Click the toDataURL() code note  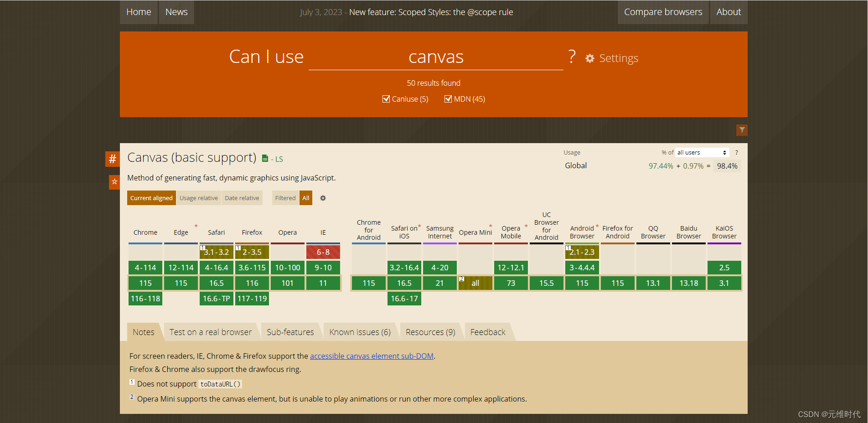coord(221,384)
